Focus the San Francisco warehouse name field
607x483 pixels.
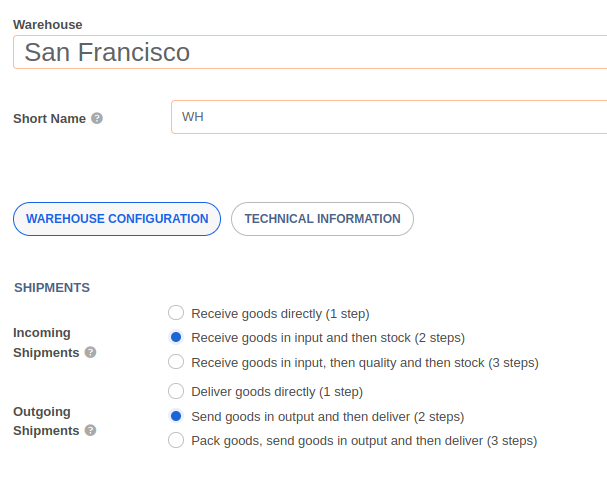tap(310, 52)
